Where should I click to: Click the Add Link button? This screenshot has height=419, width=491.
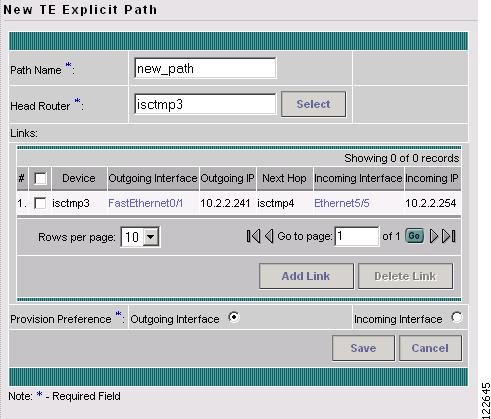[x=306, y=276]
